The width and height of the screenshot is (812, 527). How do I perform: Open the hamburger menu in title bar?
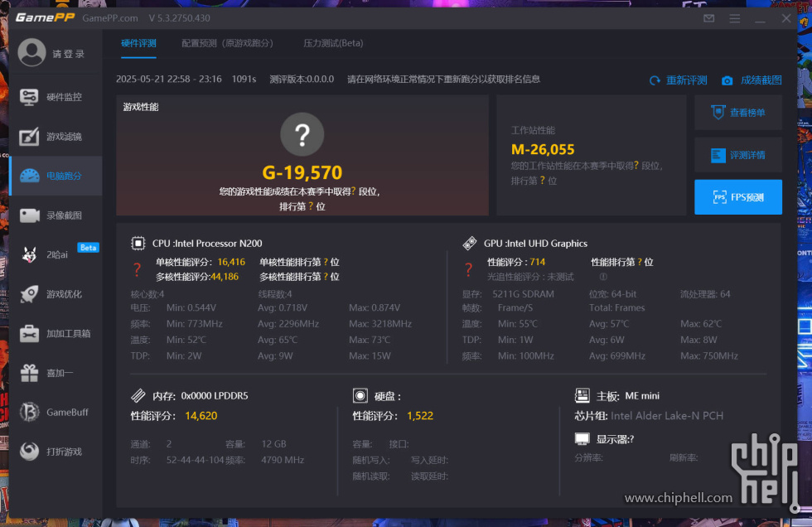734,18
